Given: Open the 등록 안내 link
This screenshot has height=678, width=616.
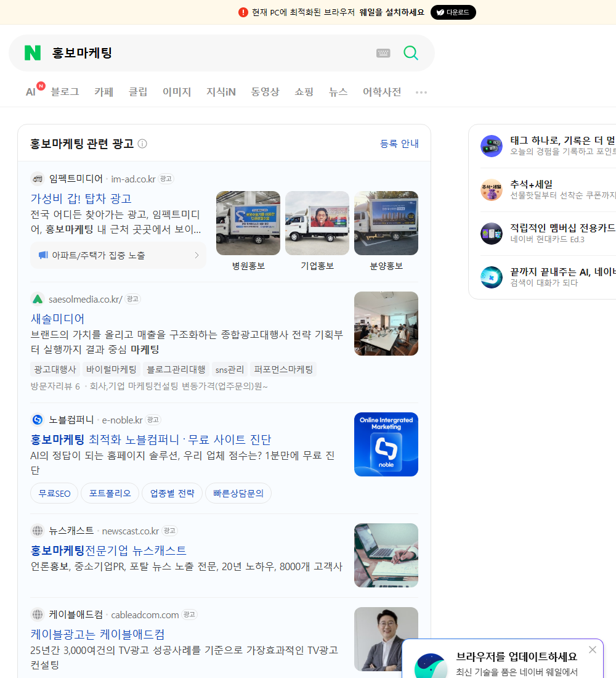Looking at the screenshot, I should pos(399,144).
